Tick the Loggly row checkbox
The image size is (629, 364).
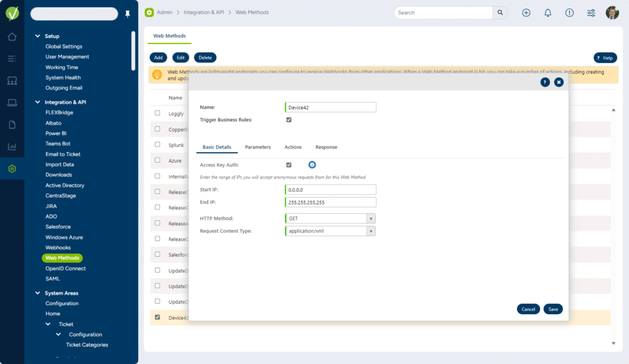click(158, 113)
